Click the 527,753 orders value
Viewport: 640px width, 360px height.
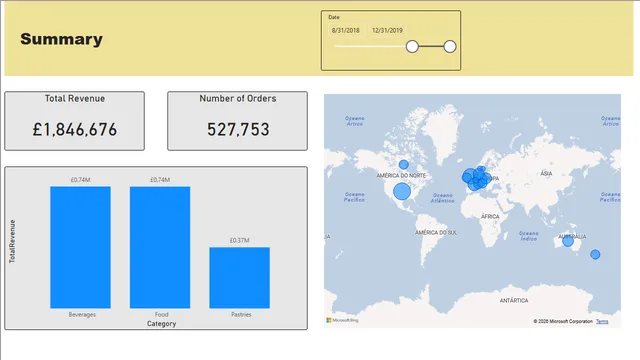[238, 130]
